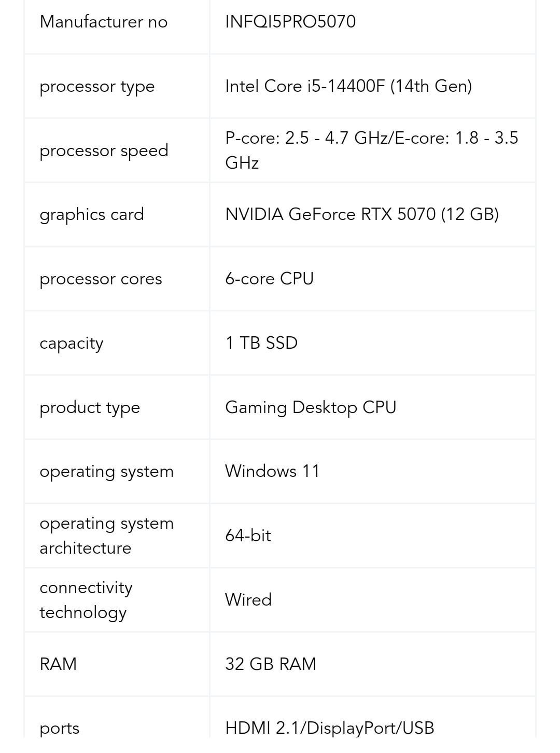
Task: Click the NVIDIA GeForce RTX 5070 value
Action: click(362, 214)
